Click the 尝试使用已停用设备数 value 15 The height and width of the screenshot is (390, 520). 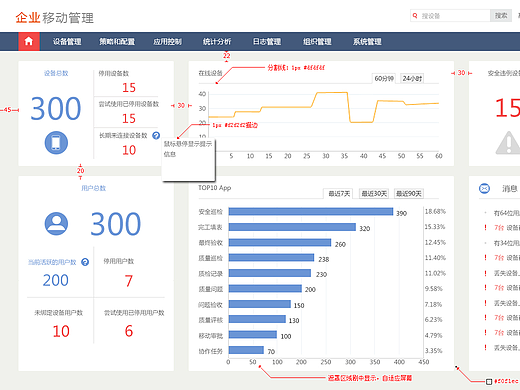tap(129, 119)
